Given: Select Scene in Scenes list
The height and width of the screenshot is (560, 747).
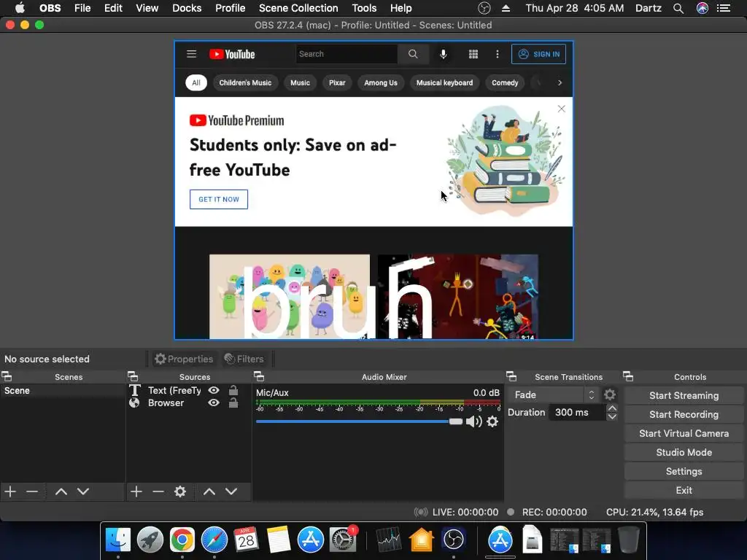Looking at the screenshot, I should [x=62, y=391].
